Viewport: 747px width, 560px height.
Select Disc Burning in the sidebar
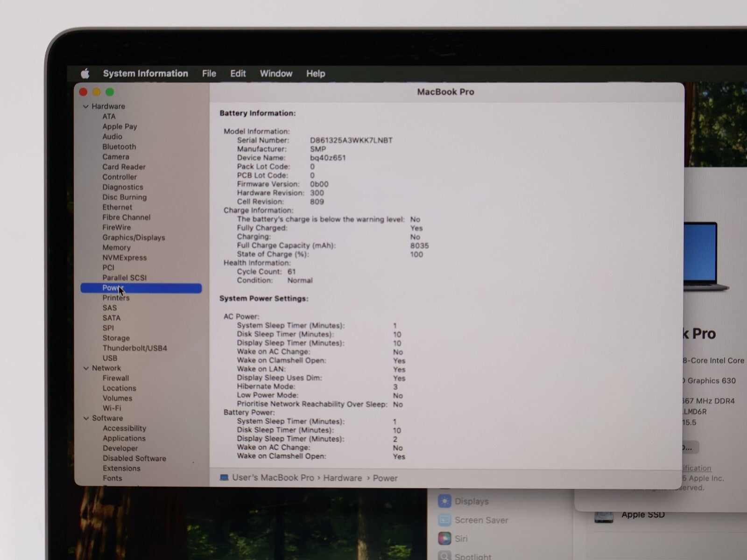[124, 197]
